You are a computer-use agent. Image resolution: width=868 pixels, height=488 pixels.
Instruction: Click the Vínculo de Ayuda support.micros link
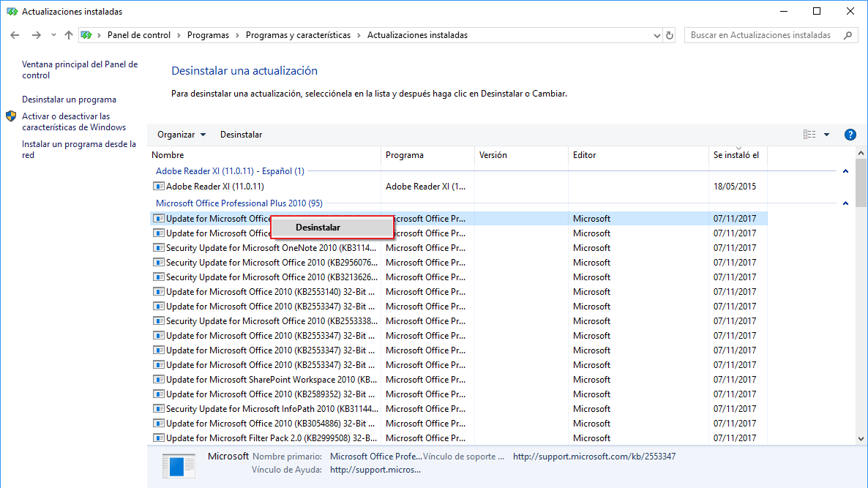pos(375,470)
